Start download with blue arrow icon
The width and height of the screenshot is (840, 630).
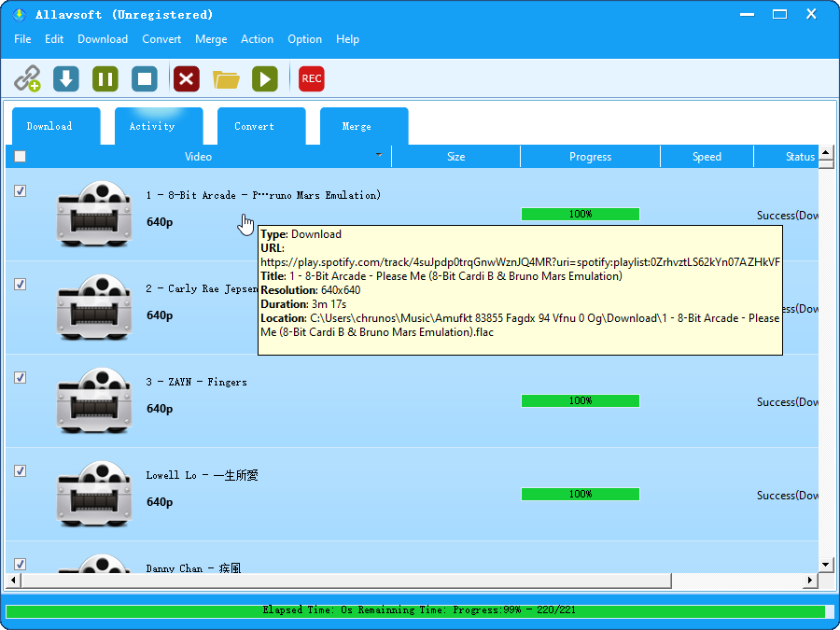click(66, 78)
